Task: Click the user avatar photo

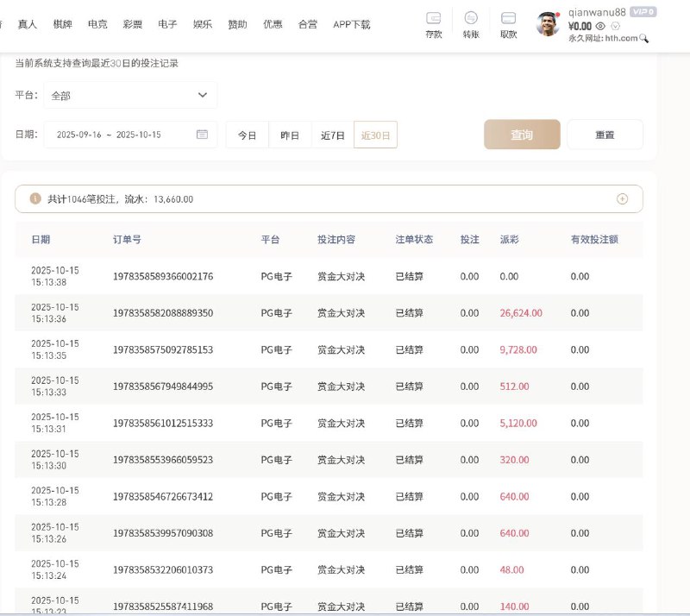Action: (x=548, y=24)
